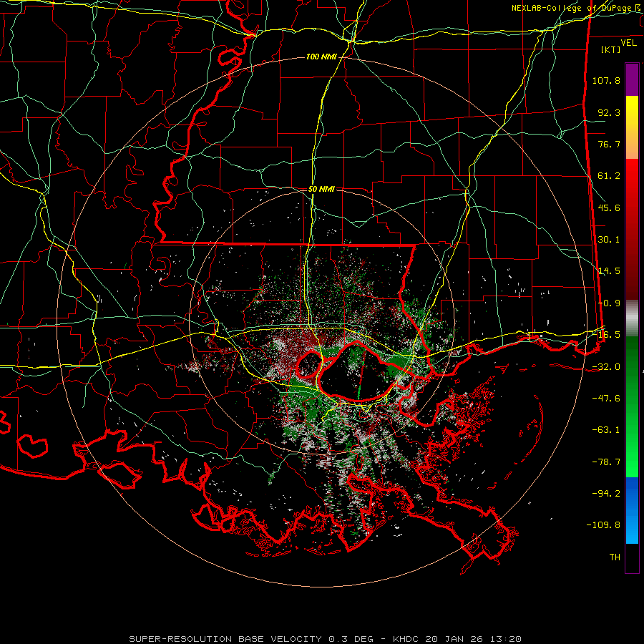Click the yellow-orange segment of the color bar
This screenshot has width=644, height=644.
(632, 127)
